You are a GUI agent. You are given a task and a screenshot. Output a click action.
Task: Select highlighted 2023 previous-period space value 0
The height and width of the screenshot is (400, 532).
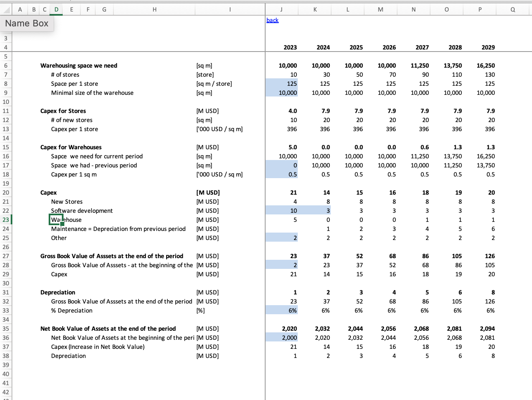point(282,165)
